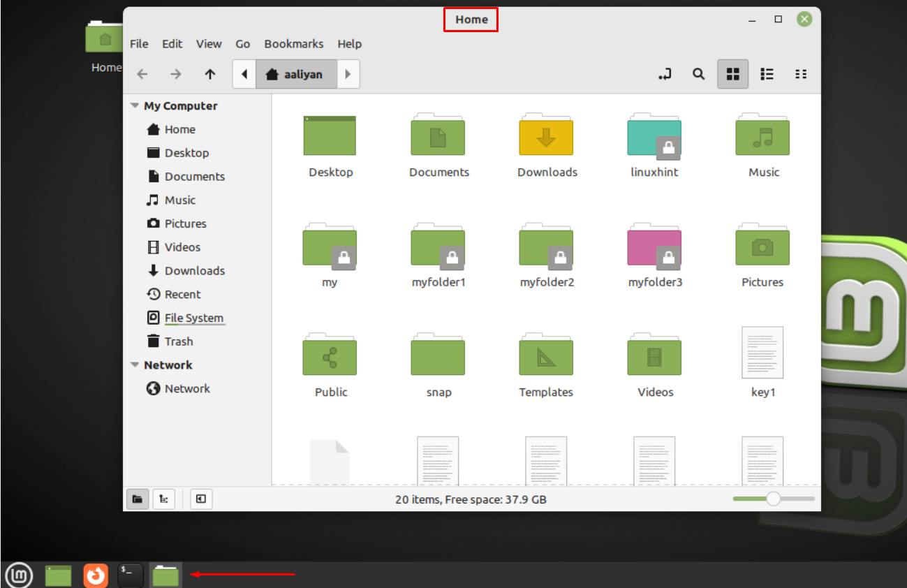The width and height of the screenshot is (907, 588).
Task: Select the Music folder icon
Action: pos(762,135)
